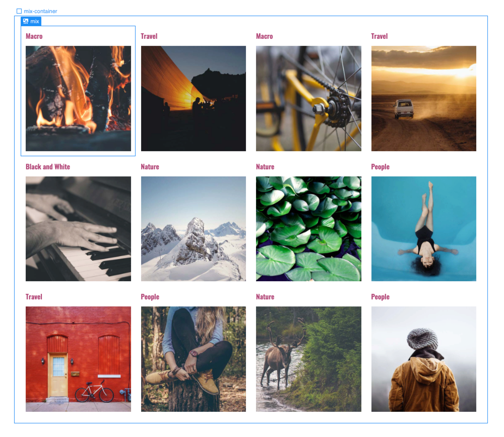Image resolution: width=504 pixels, height=437 pixels.
Task: Open the piano hands thumbnail
Action: [x=79, y=229]
